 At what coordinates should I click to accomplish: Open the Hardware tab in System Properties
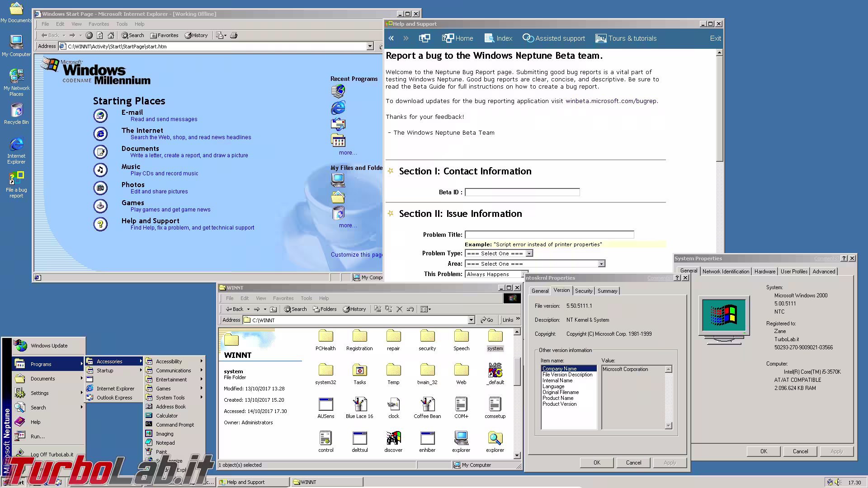pyautogui.click(x=765, y=272)
